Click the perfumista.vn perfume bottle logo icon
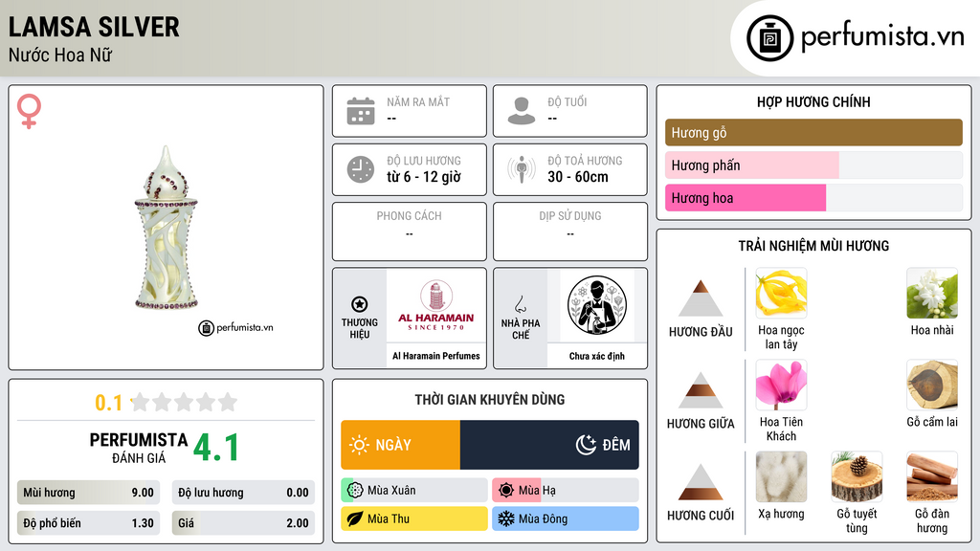The width and height of the screenshot is (980, 551). 769,38
